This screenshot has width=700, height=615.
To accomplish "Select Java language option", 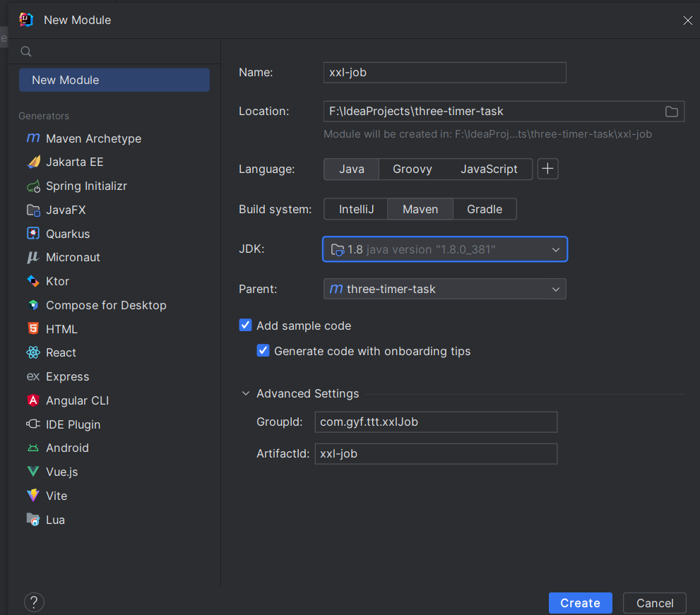I will pos(351,169).
